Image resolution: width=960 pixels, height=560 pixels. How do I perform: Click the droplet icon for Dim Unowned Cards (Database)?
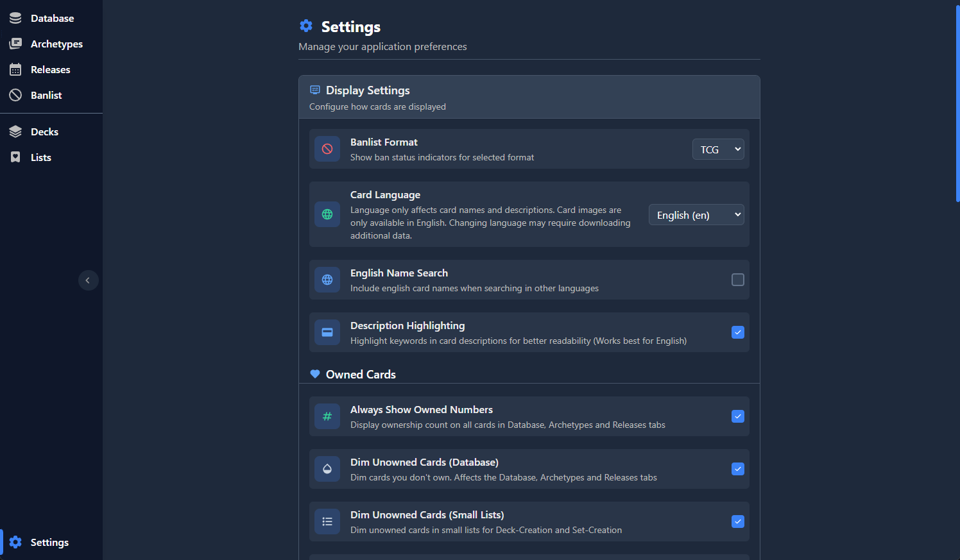click(327, 469)
